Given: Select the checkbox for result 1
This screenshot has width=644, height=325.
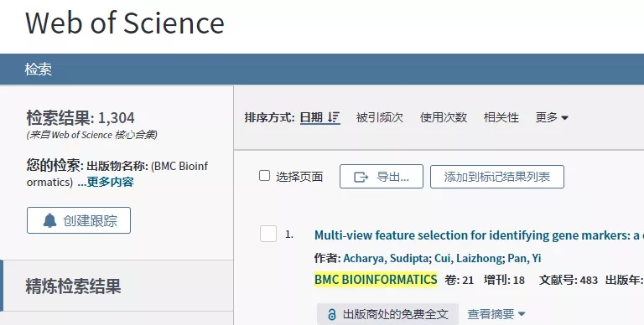Looking at the screenshot, I should coord(268,234).
